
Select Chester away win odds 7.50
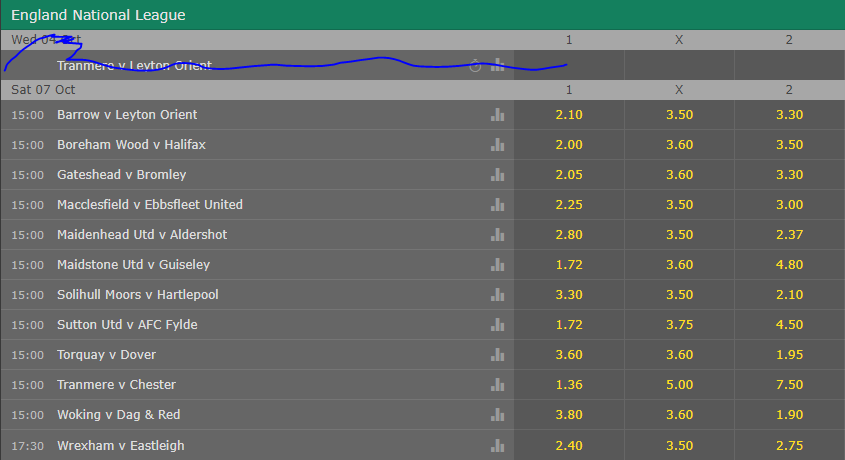point(789,385)
